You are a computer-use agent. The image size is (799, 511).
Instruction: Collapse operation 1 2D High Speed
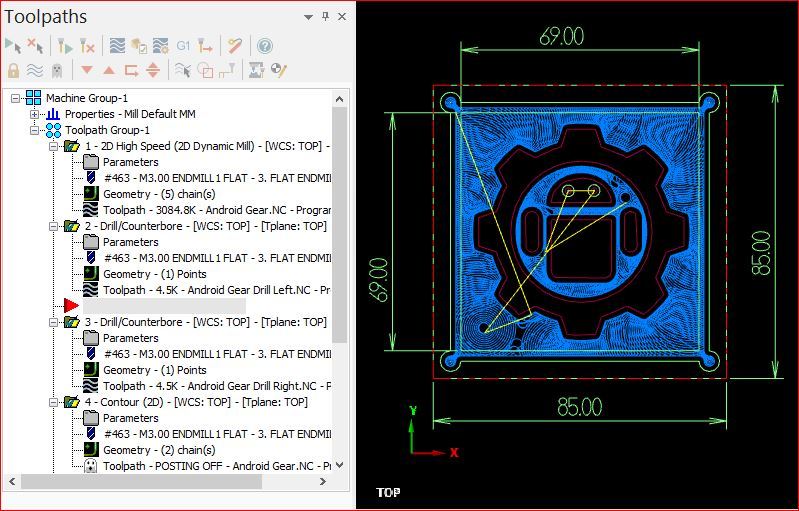click(x=53, y=146)
